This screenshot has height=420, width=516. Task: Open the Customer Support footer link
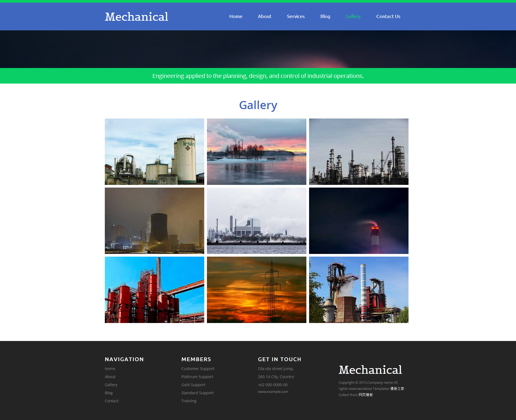coord(198,369)
